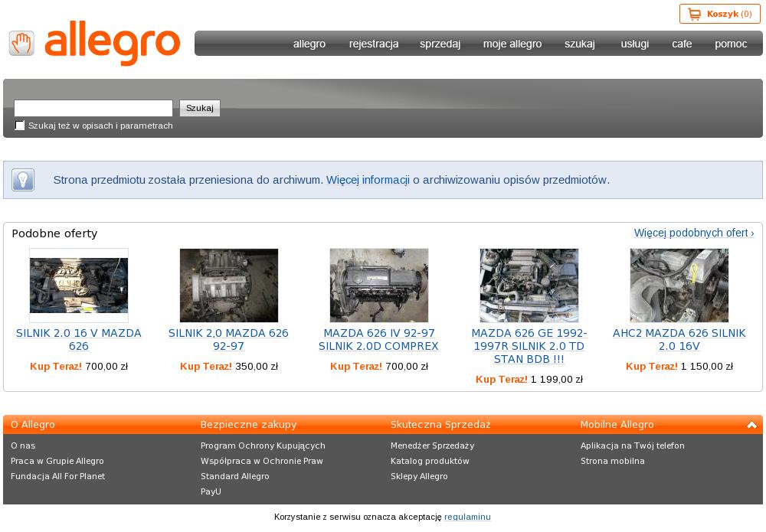Open the Strona mobilna footer link
This screenshot has height=532, width=766.
click(x=613, y=462)
